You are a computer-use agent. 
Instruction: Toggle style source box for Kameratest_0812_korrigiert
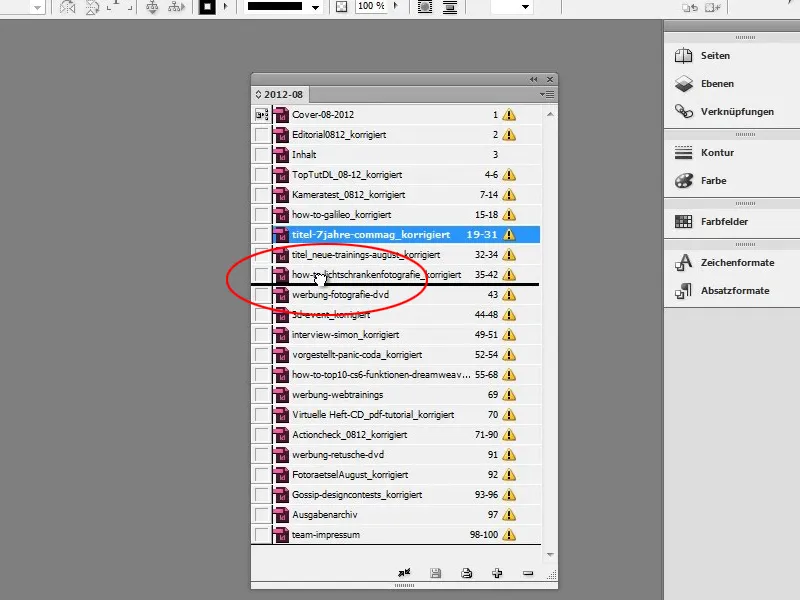(x=262, y=194)
